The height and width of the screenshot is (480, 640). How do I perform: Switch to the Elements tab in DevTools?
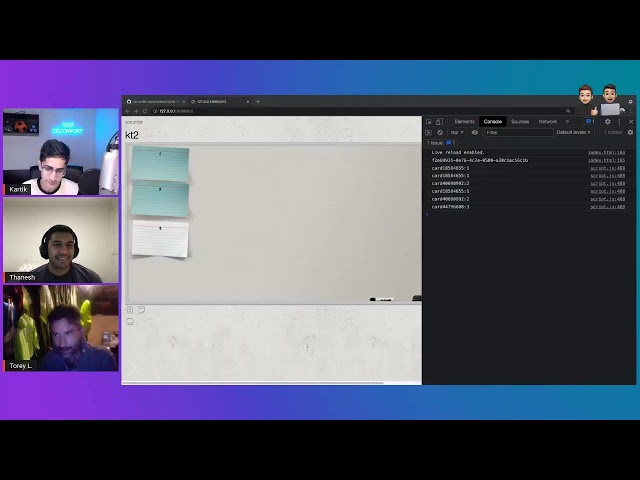[464, 122]
